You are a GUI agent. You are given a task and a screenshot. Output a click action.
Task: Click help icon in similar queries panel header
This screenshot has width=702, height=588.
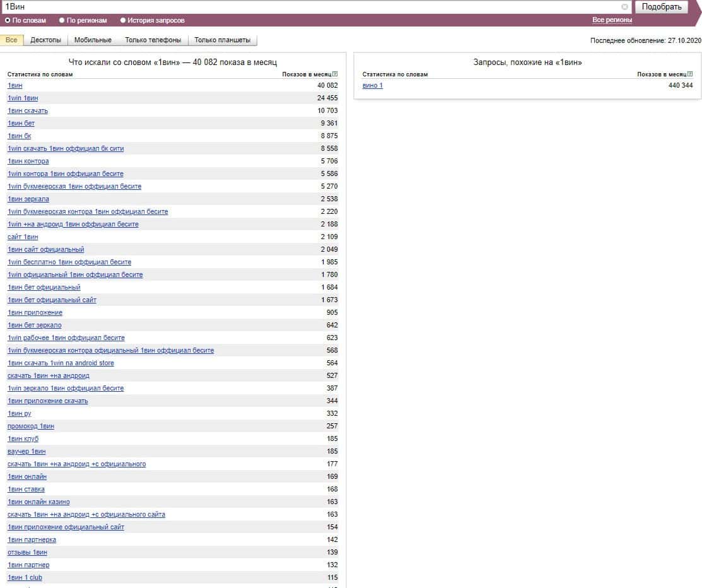point(690,74)
